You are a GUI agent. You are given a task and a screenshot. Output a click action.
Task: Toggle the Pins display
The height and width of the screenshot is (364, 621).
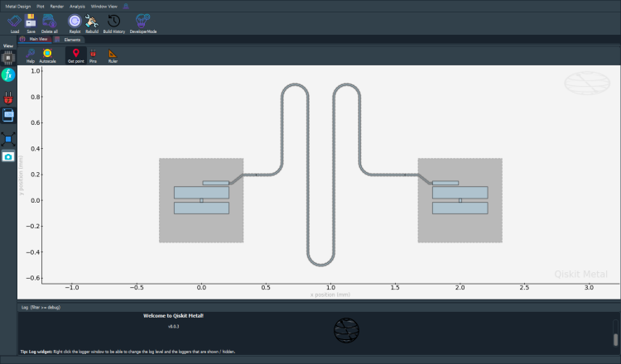[x=93, y=55]
